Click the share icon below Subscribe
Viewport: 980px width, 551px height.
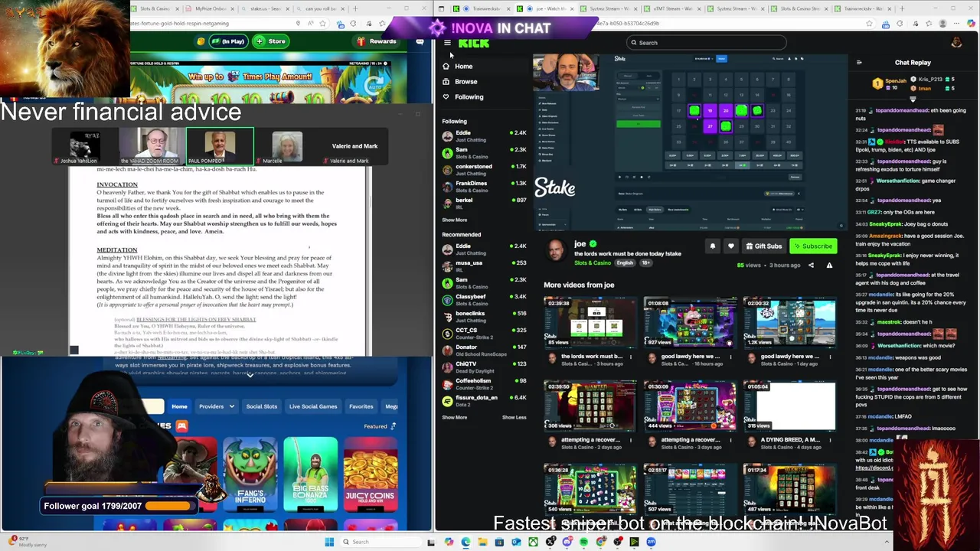click(811, 266)
